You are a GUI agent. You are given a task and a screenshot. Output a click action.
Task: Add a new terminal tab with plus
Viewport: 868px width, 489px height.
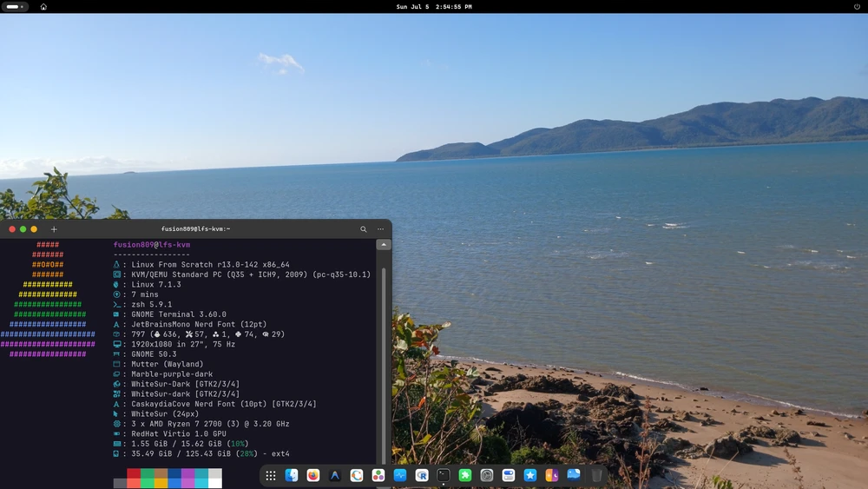54,228
